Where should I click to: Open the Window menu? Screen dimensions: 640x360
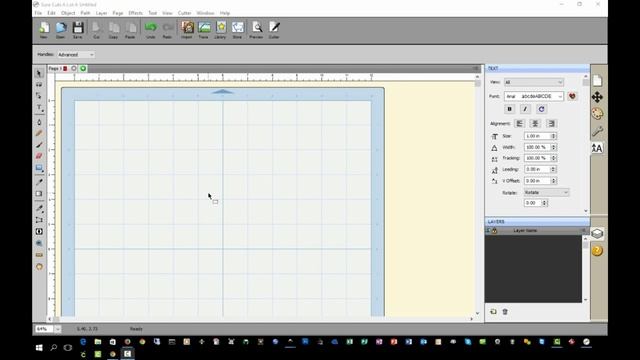[205, 13]
